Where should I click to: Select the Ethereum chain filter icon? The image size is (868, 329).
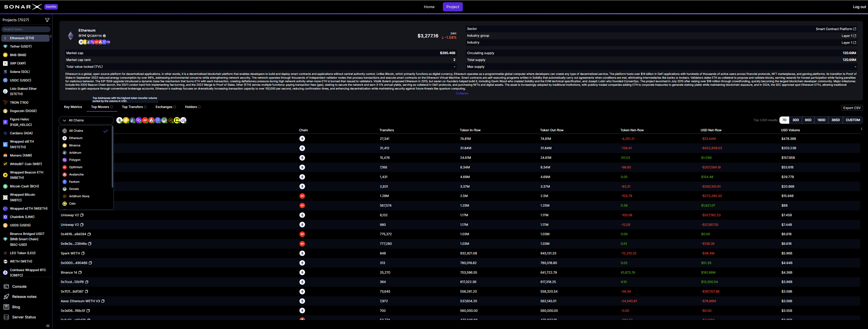pos(120,120)
